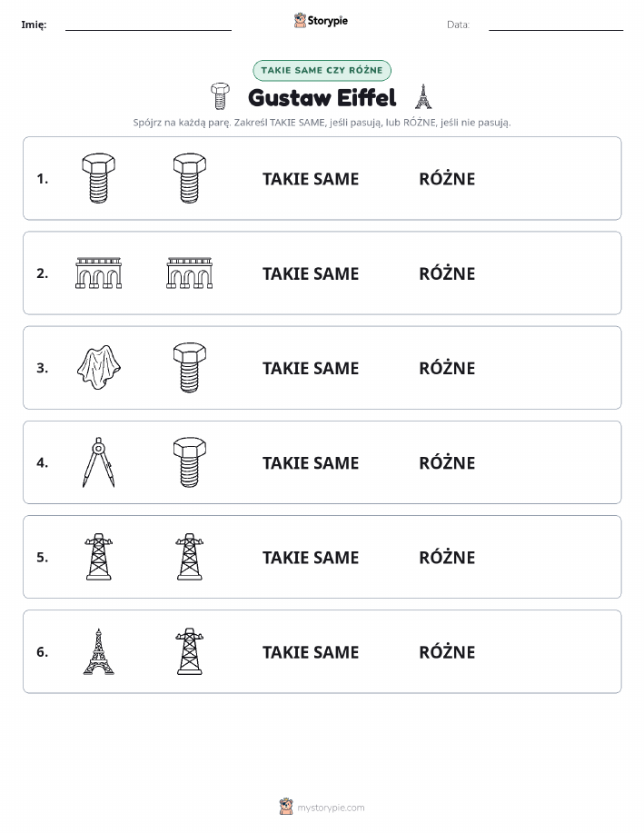
Task: Click the second bolt picture in row 1
Action: (x=190, y=178)
